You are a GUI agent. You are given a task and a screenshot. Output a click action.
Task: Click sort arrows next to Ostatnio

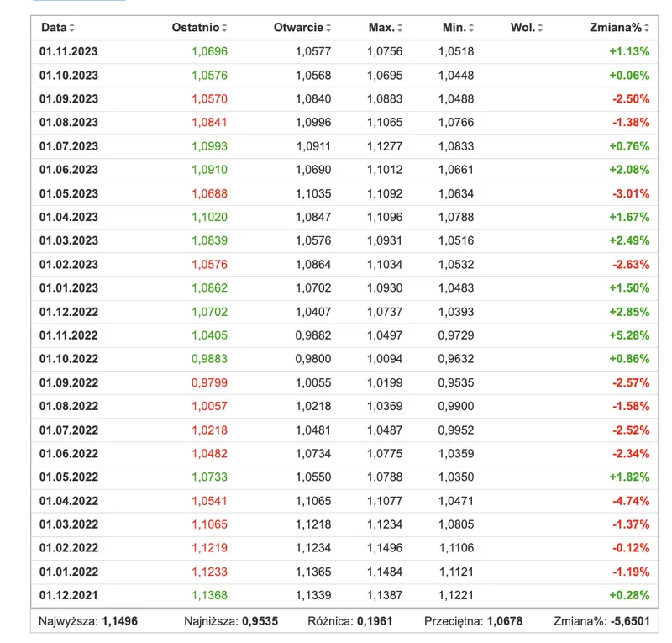224,28
